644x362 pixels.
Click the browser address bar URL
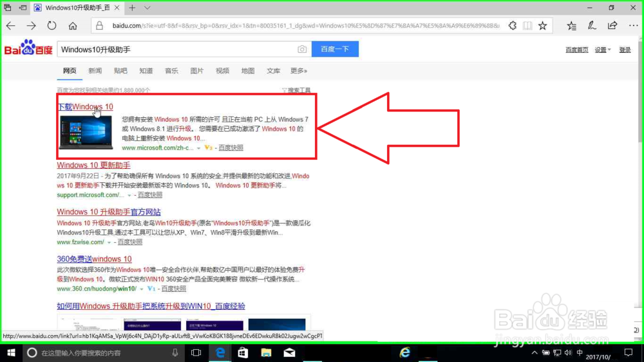point(306,26)
